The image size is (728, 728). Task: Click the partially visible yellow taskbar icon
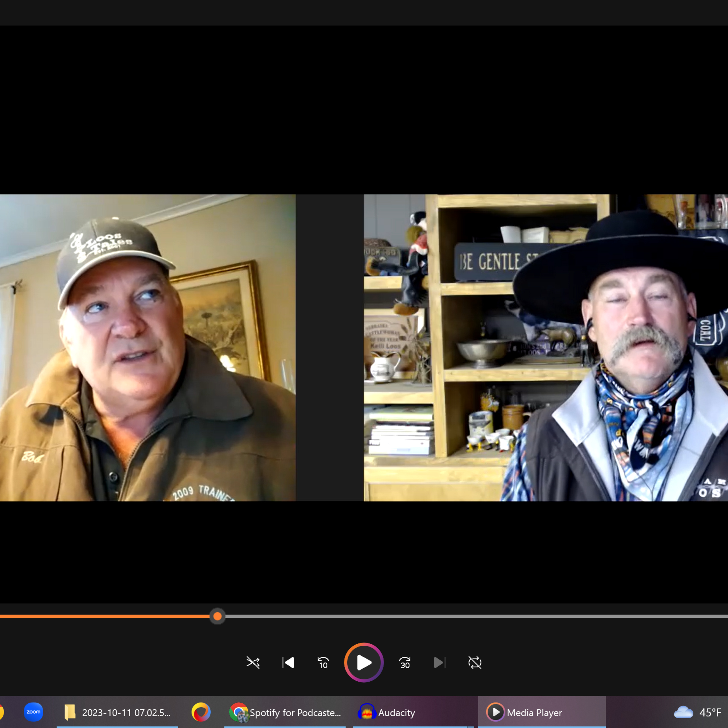point(1,712)
